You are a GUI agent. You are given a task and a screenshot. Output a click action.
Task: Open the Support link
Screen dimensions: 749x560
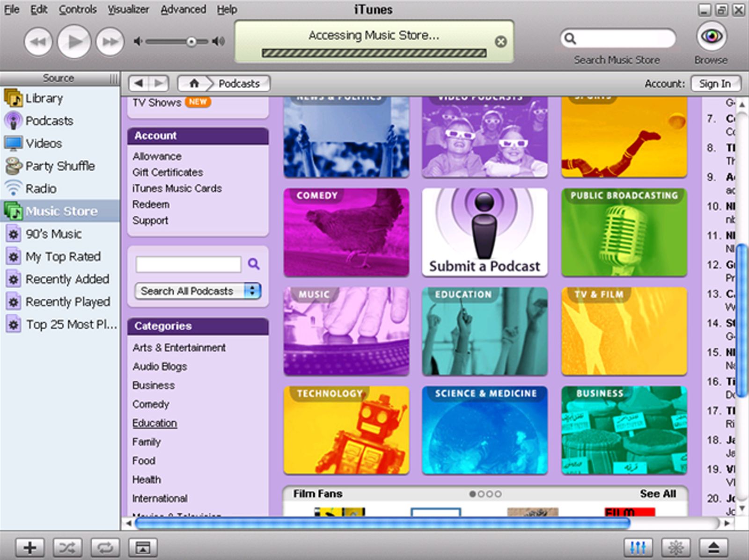click(x=150, y=220)
